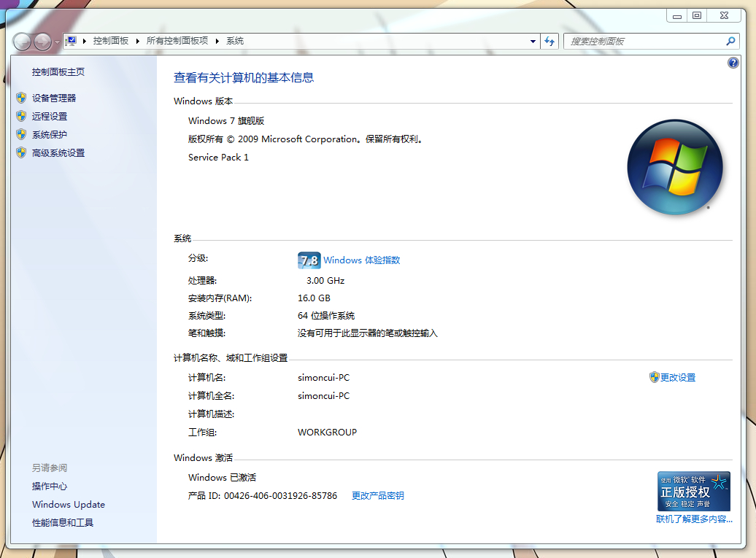
Task: Open Windows 体验指数 link
Action: (x=362, y=260)
